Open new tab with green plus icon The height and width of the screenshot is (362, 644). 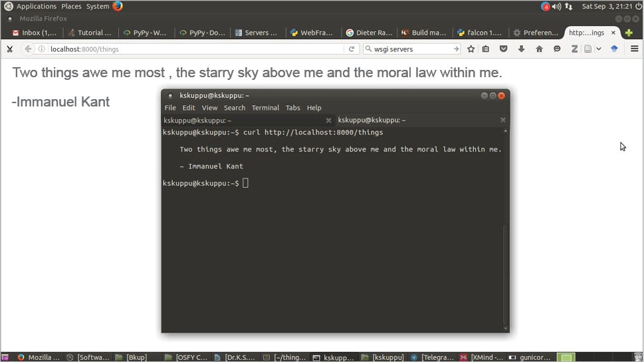(629, 32)
